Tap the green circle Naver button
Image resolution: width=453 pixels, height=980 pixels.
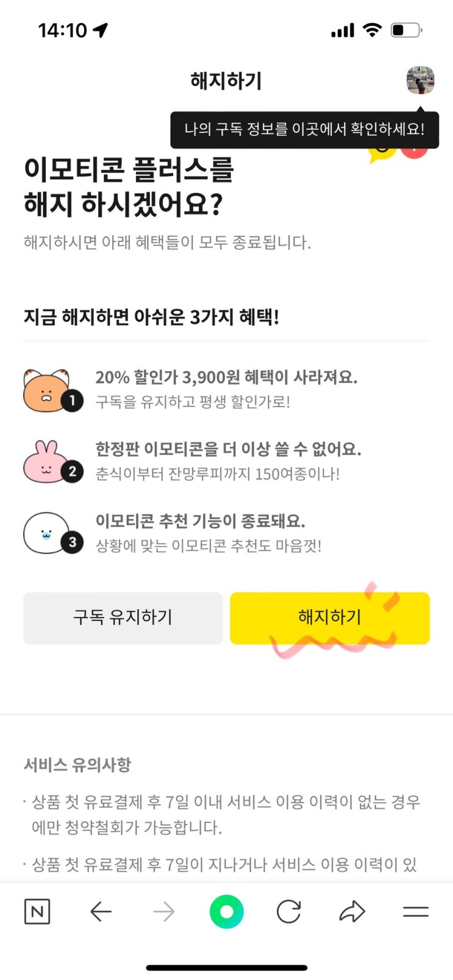(226, 912)
